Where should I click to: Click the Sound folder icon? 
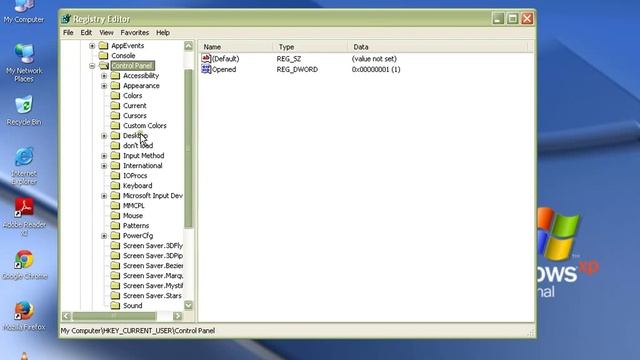(x=116, y=306)
